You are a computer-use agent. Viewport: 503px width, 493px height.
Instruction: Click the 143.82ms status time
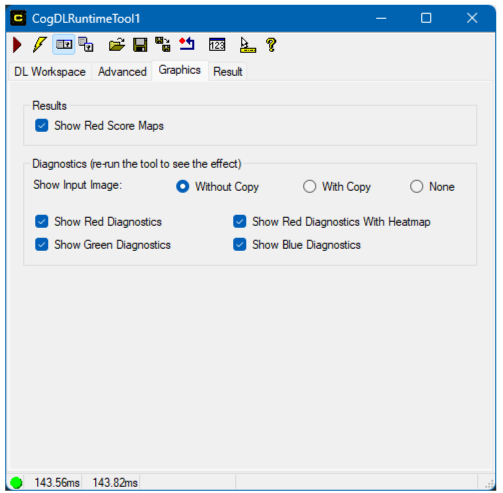pyautogui.click(x=115, y=482)
